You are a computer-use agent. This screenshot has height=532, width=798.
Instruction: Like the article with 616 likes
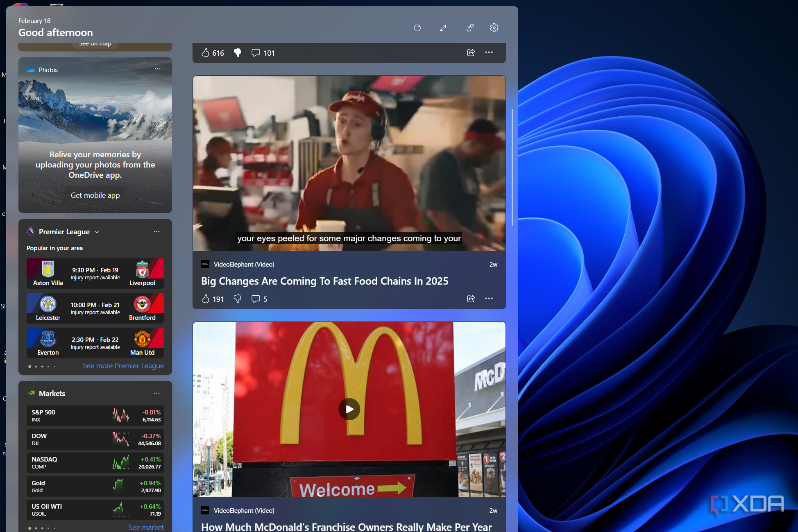[x=213, y=53]
